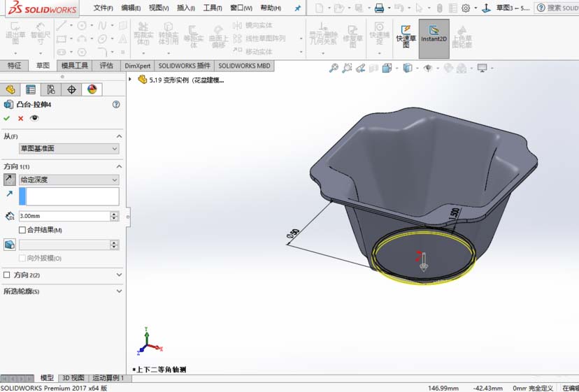Open the 工具(T) menu

pyautogui.click(x=213, y=8)
